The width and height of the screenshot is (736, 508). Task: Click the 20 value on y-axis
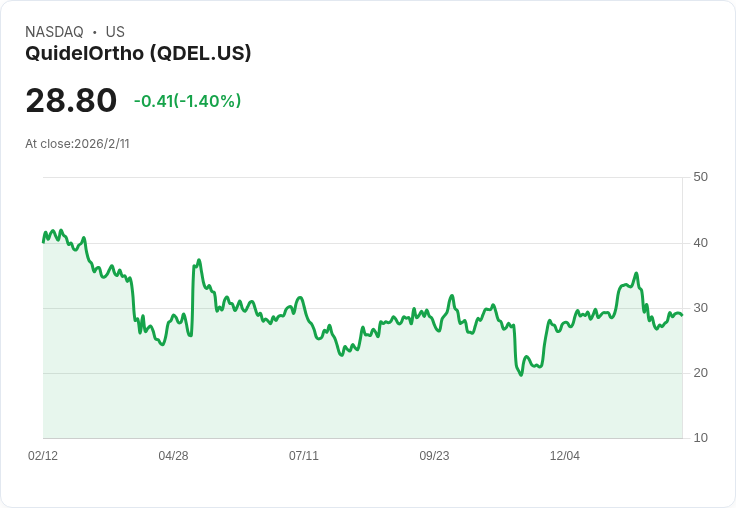coord(700,373)
